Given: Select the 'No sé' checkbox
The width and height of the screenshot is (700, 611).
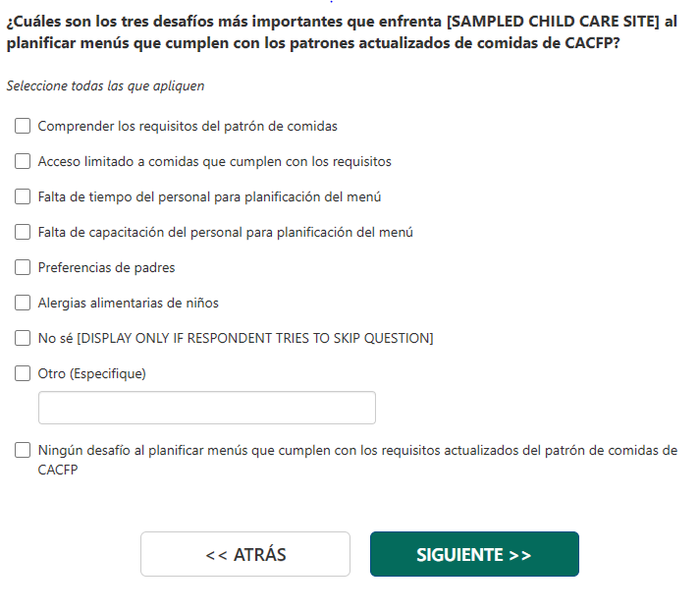Looking at the screenshot, I should coord(23,338).
